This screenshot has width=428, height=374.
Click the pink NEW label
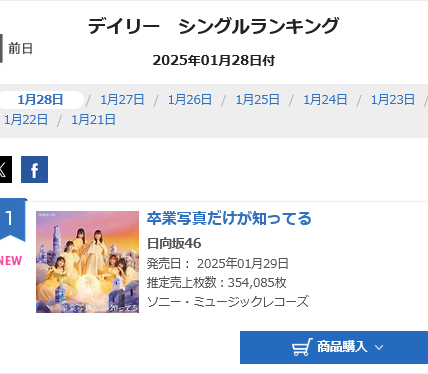(x=11, y=261)
